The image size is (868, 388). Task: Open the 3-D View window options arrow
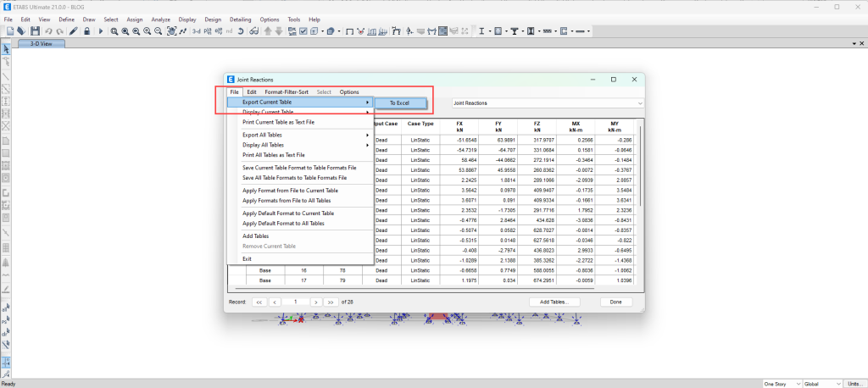[x=854, y=43]
